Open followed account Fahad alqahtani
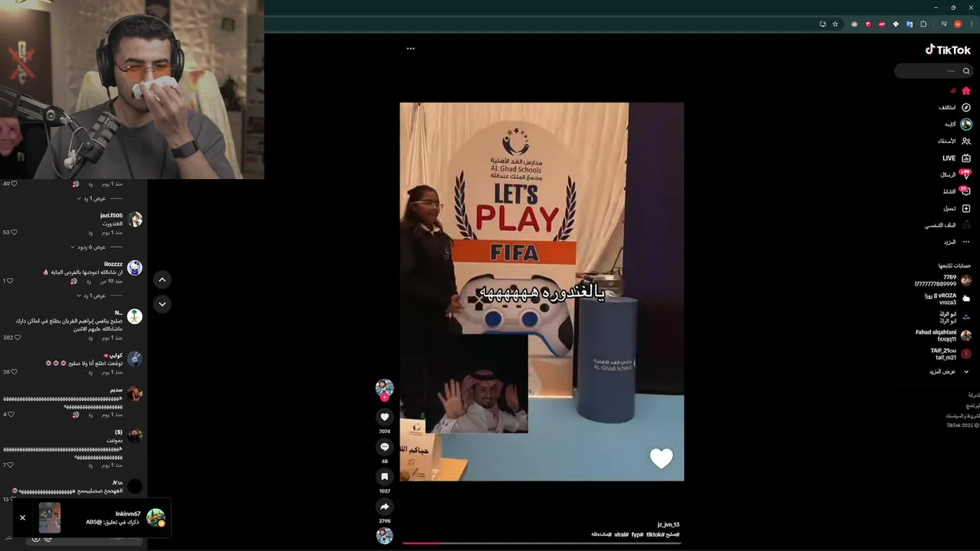980x551 pixels. [x=943, y=335]
